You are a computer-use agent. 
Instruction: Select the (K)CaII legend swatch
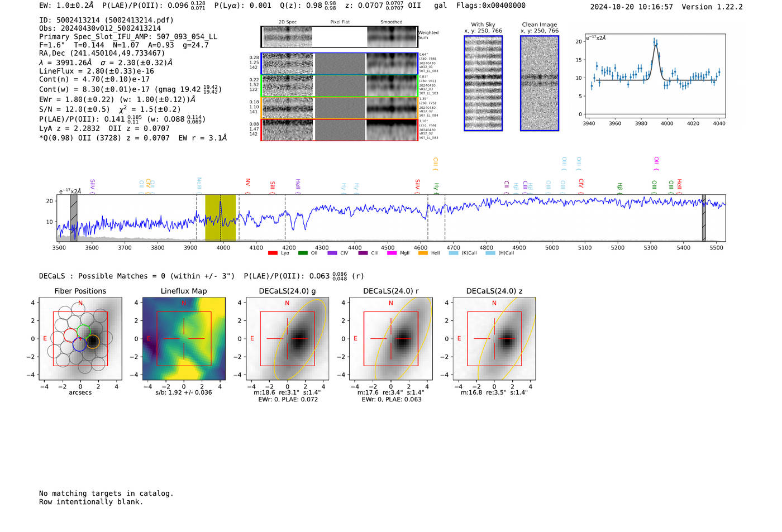point(453,253)
